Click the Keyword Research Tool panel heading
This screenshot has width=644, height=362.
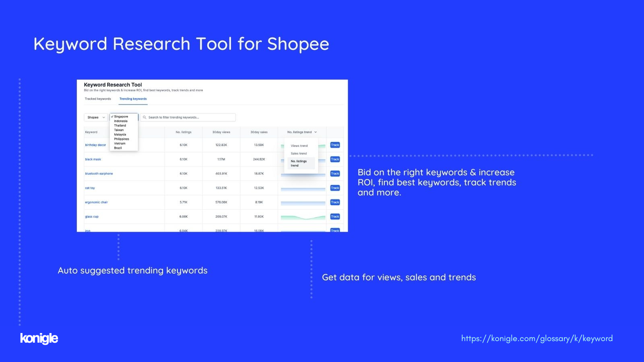(113, 85)
